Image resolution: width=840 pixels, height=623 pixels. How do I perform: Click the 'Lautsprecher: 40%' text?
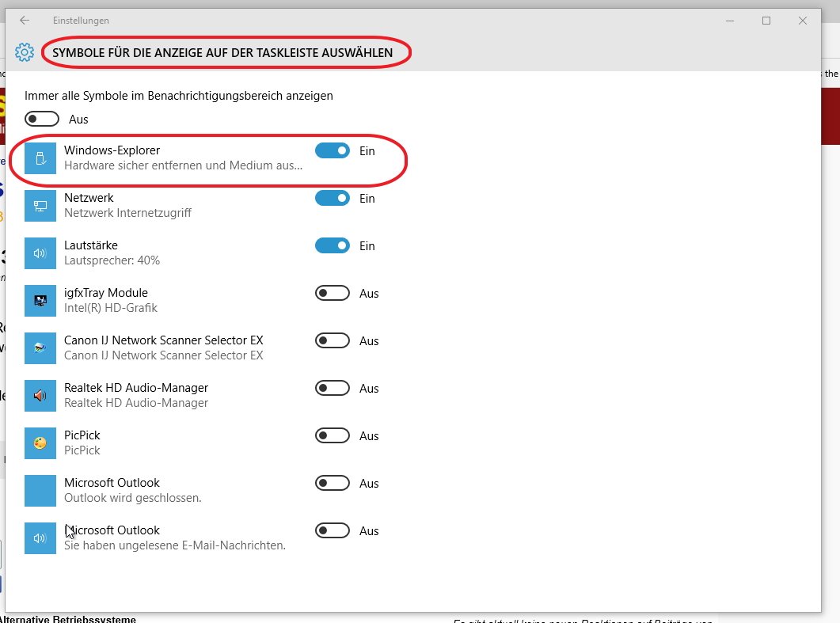click(112, 260)
